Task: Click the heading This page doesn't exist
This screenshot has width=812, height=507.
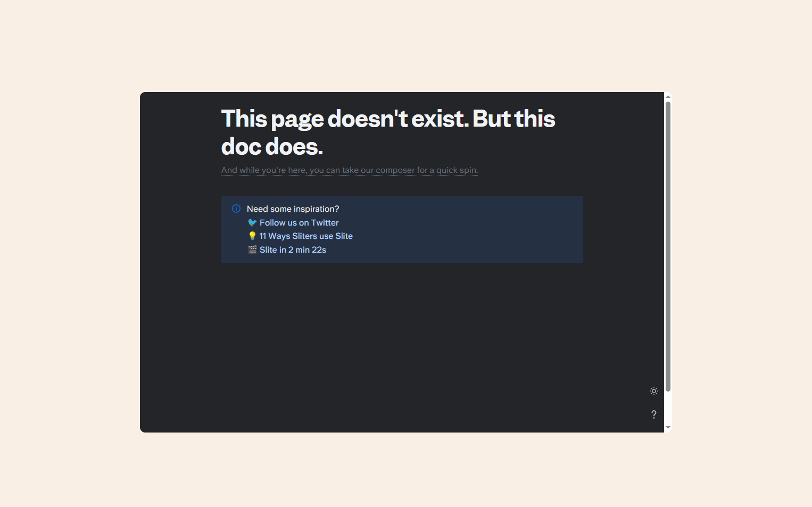Action: [388, 132]
